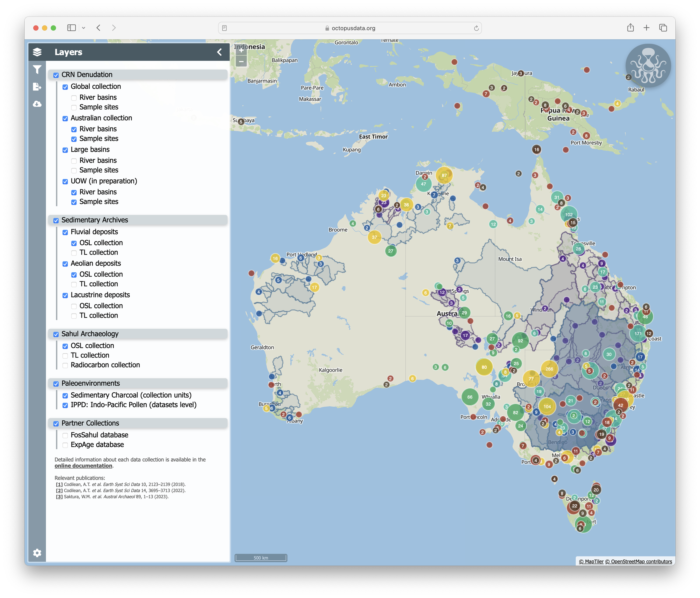The width and height of the screenshot is (700, 598).
Task: Open publication reference [2] link
Action: (x=59, y=490)
